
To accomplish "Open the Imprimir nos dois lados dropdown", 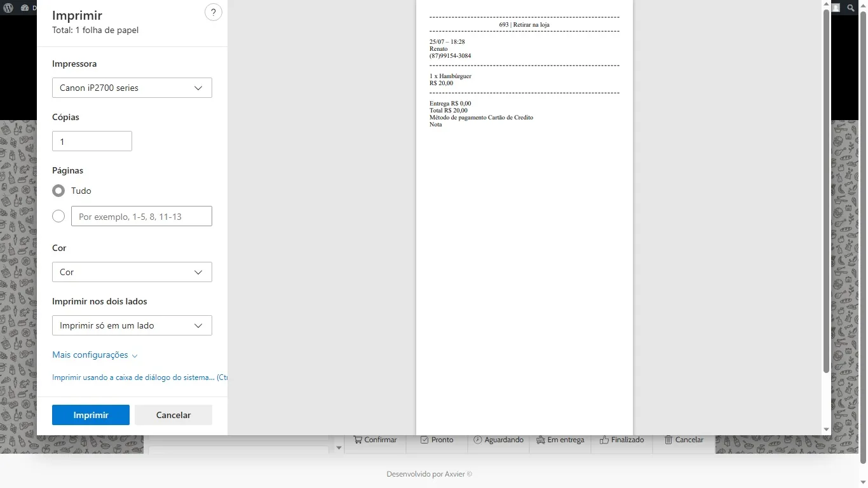I will pyautogui.click(x=132, y=325).
